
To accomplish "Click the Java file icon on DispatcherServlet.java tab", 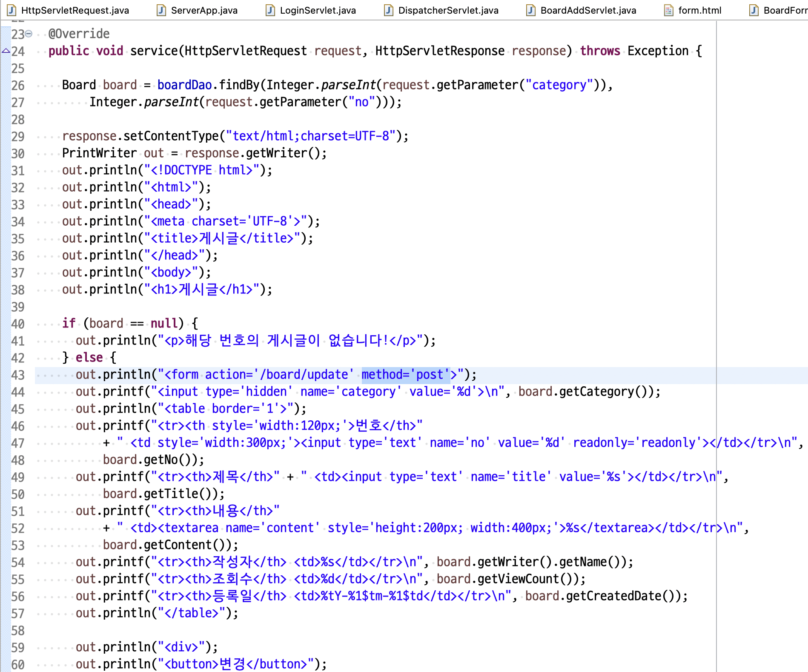I will [x=389, y=10].
